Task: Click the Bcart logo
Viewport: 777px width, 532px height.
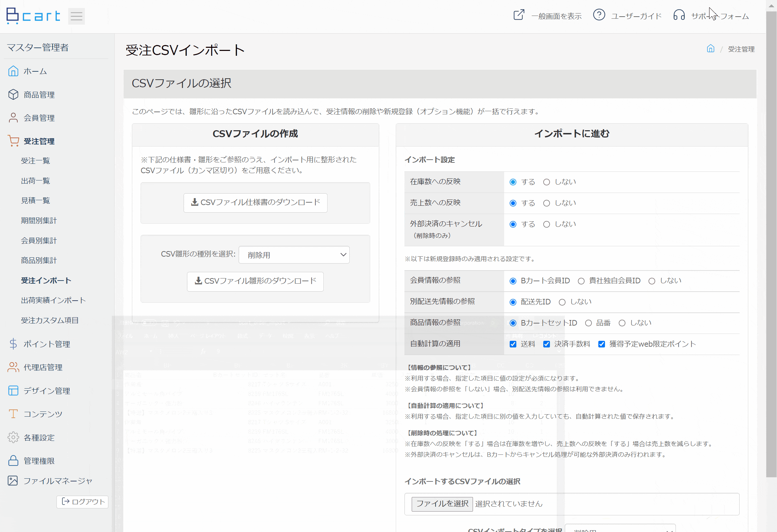Action: tap(33, 16)
